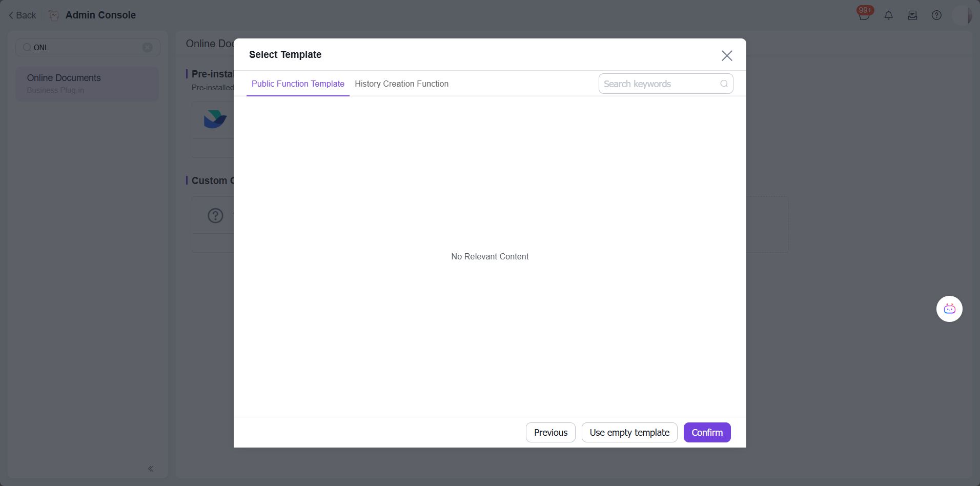Confirm the template selection
Image resolution: width=980 pixels, height=486 pixels.
click(x=707, y=433)
